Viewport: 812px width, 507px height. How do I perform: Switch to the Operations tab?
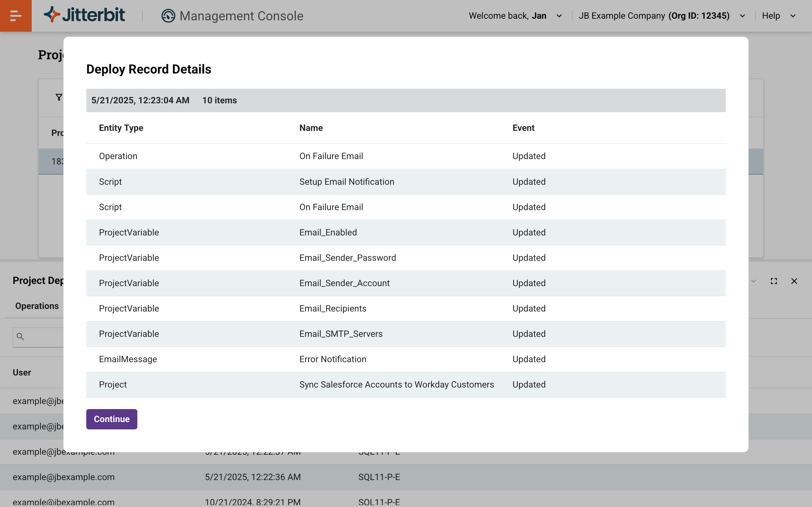point(37,306)
